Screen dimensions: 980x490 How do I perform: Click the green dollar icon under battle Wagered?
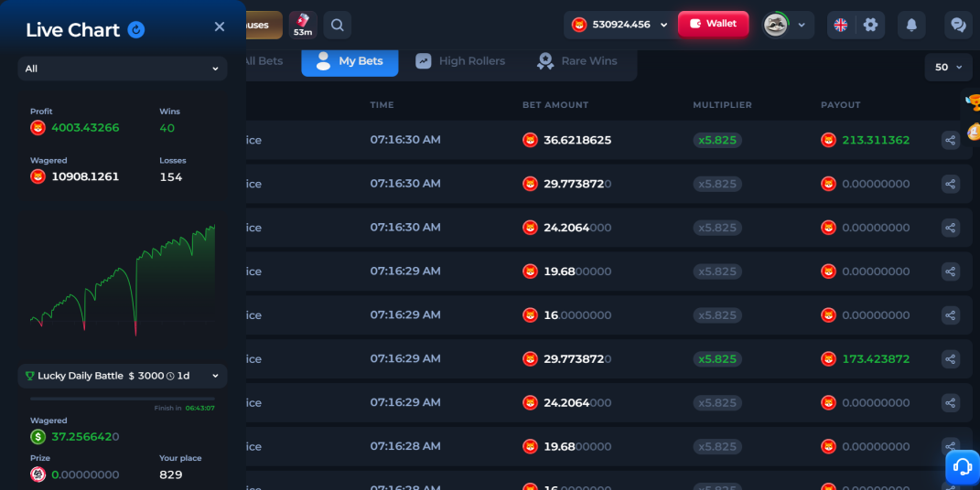tap(38, 437)
